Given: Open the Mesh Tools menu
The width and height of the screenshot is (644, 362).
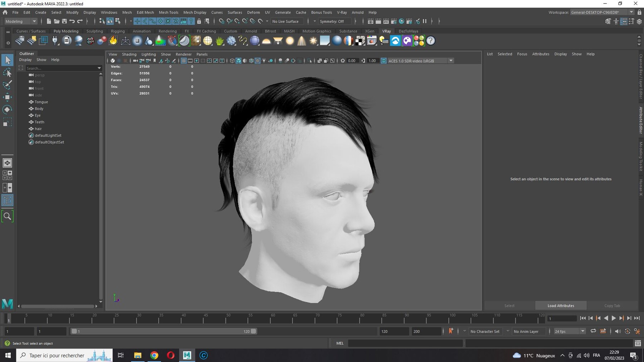Looking at the screenshot, I should [x=169, y=12].
